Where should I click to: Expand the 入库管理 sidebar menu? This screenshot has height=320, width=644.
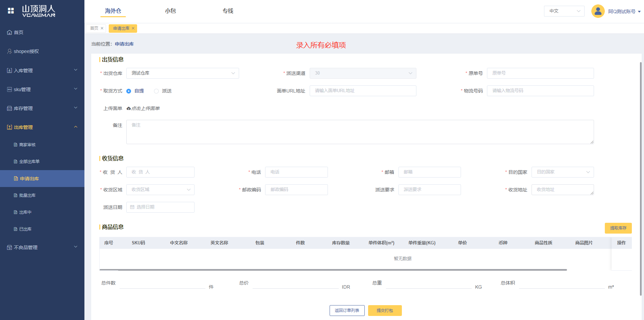(42, 71)
